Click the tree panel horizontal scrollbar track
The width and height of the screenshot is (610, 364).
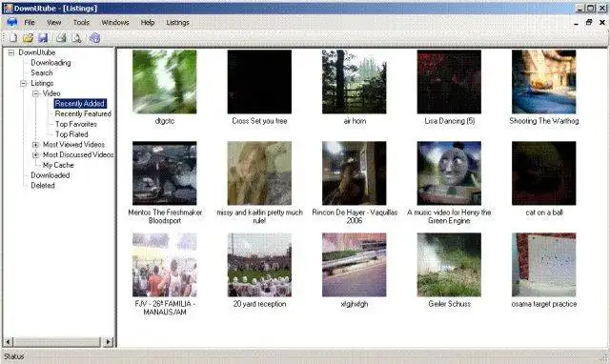click(58, 342)
